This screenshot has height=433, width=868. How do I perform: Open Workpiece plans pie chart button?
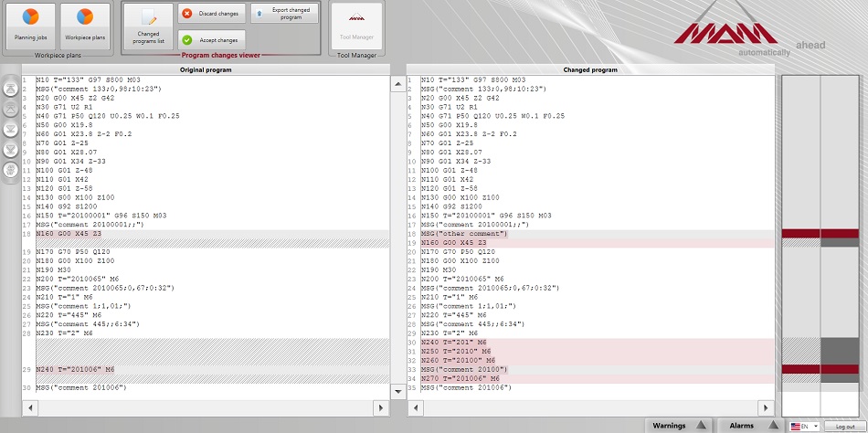click(x=85, y=26)
